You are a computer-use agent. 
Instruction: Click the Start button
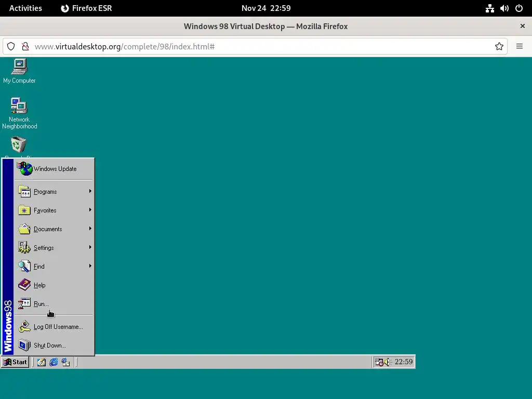pos(15,362)
